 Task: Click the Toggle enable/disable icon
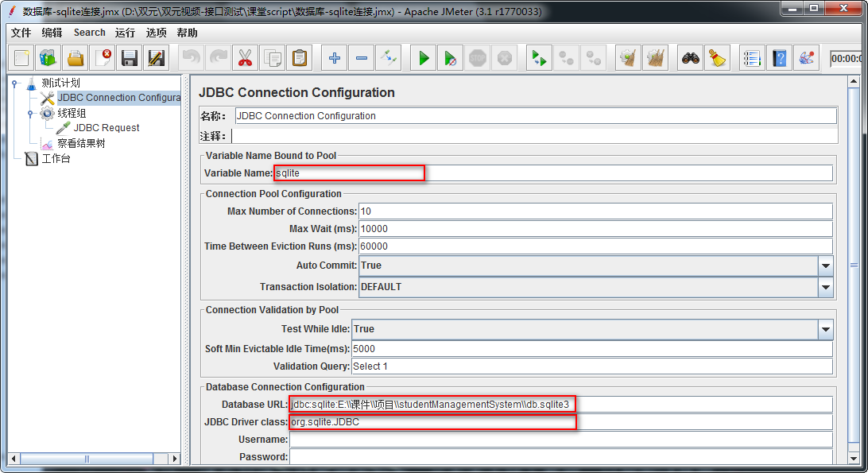389,58
